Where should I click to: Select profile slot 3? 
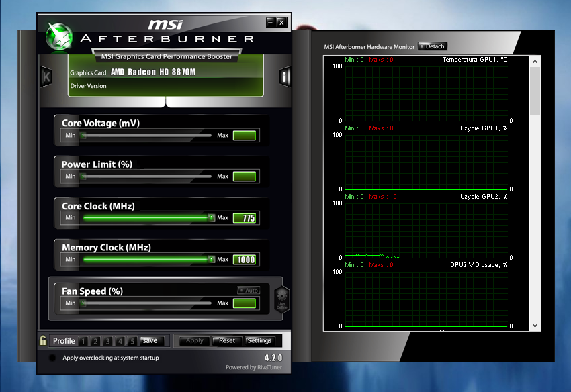[x=107, y=341]
